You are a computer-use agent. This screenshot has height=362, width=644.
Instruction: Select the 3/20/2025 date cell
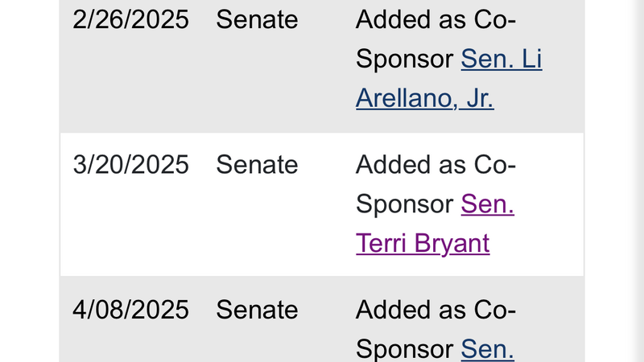coord(130,165)
